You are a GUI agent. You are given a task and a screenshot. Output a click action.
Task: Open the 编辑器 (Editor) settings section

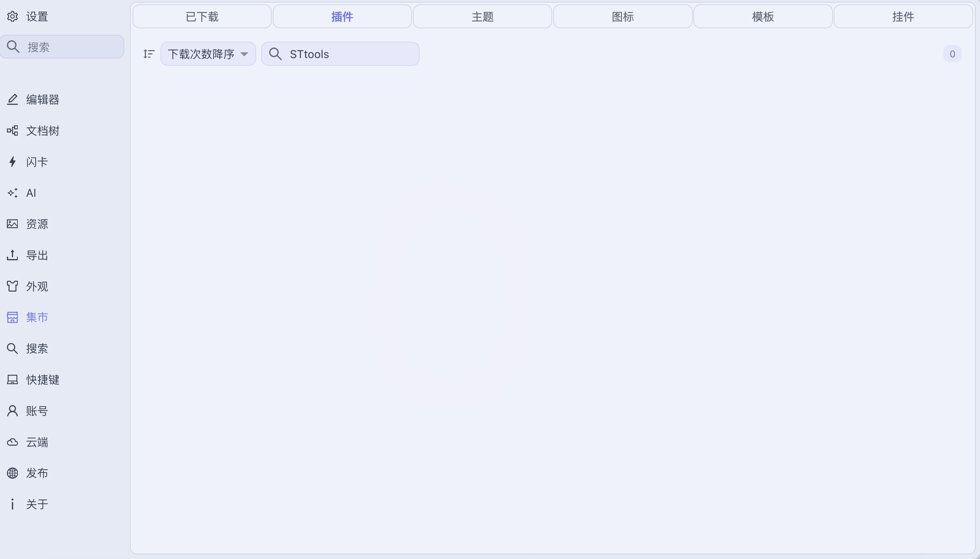(x=42, y=100)
